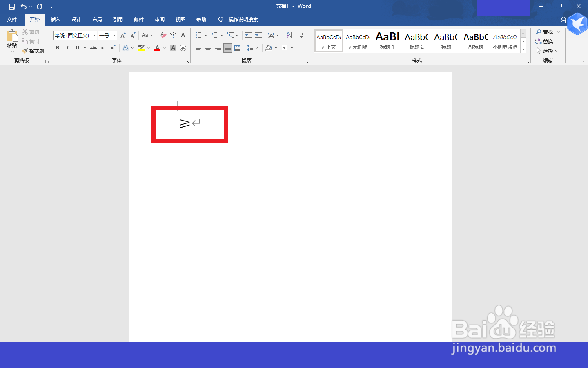Increase font size with grow font icon
The height and width of the screenshot is (368, 588).
[123, 36]
